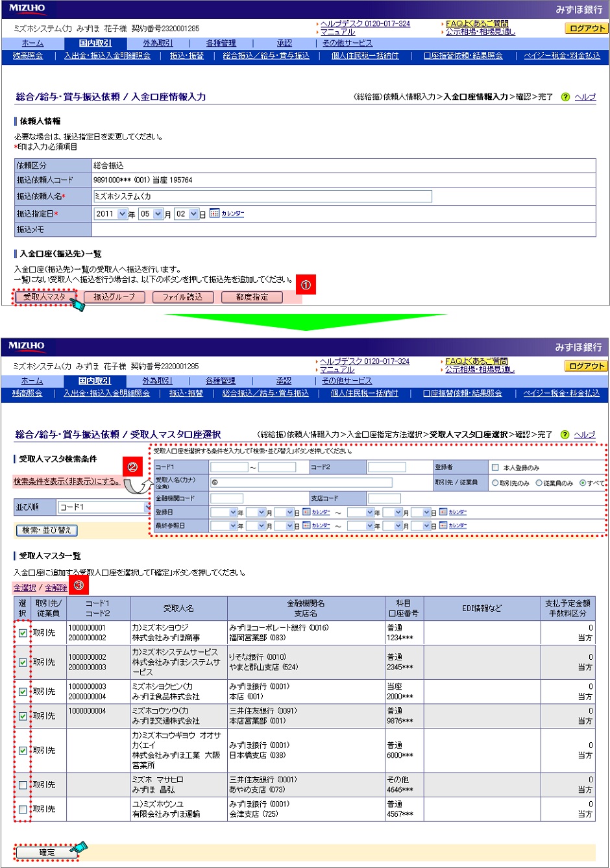Screen dimensions: 610x868
Task: Click the 全解除 link
Action: coord(56,588)
